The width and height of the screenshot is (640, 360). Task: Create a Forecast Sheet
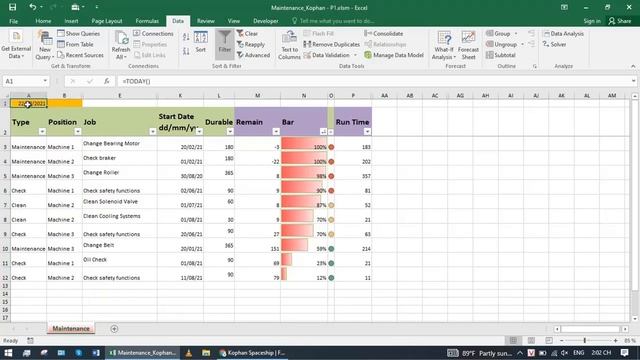[x=468, y=45]
